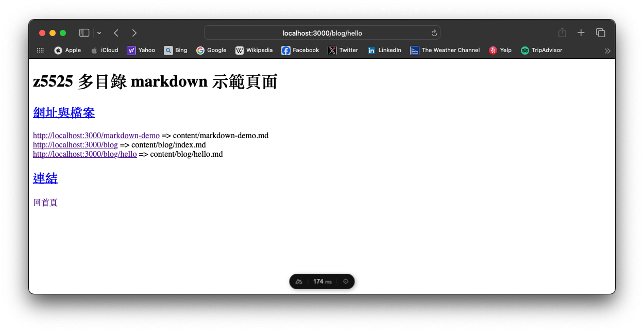Expand the favorites overflow chevron
This screenshot has height=332, width=644.
click(607, 51)
